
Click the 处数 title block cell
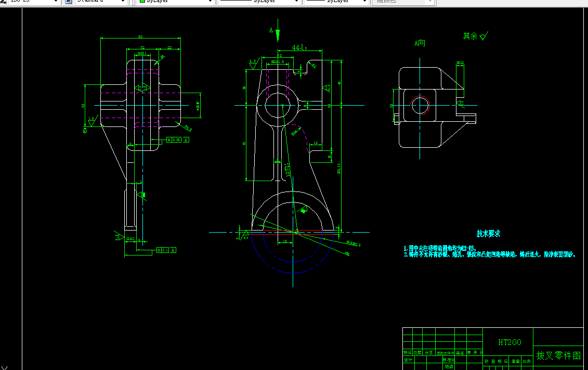point(417,353)
